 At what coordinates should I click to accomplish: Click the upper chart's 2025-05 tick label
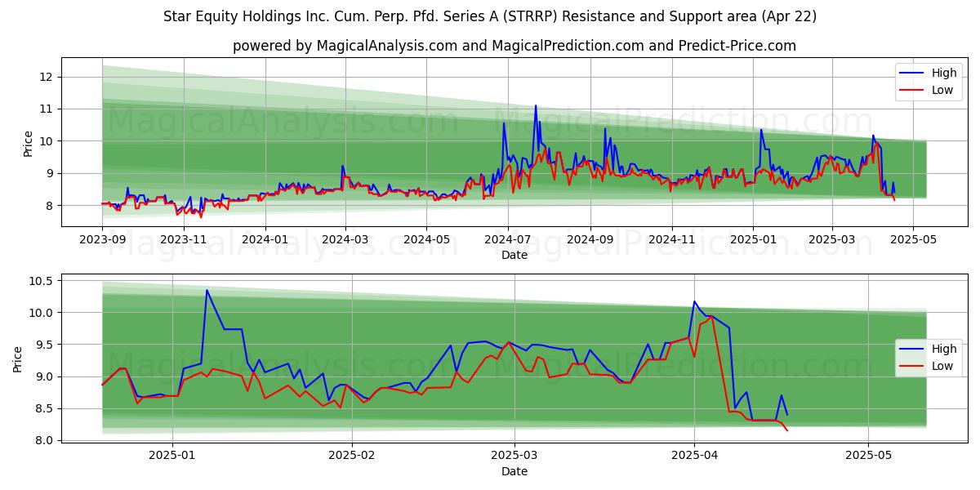[x=913, y=239]
